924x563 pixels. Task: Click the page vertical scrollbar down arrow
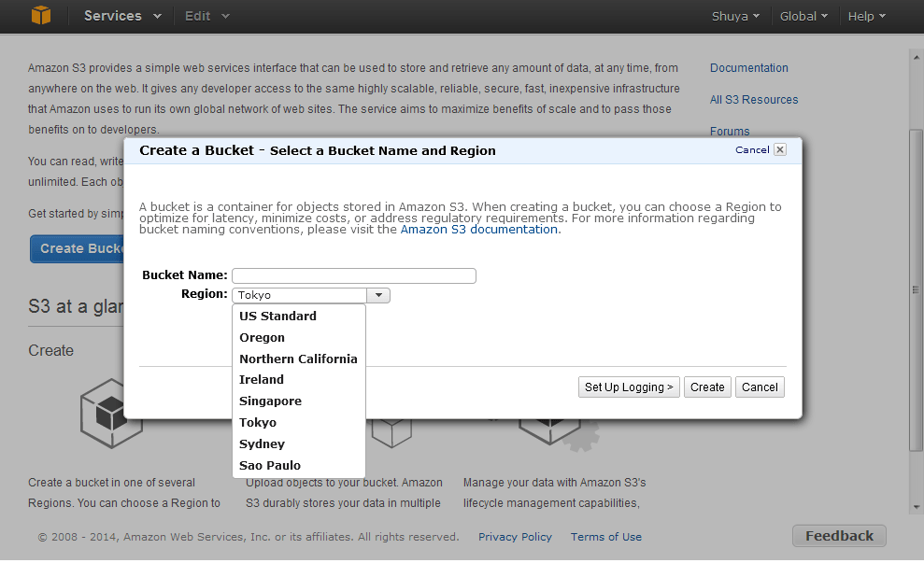(916, 507)
